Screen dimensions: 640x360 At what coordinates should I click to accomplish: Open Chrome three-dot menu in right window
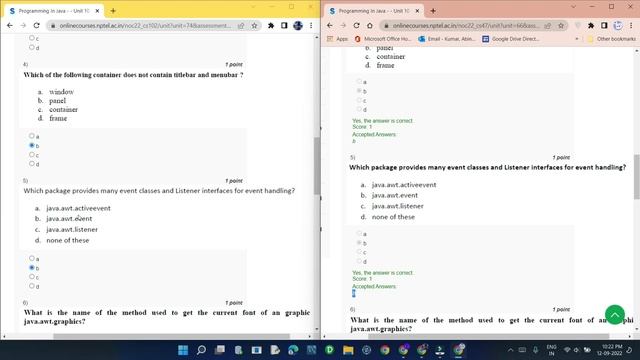pos(631,25)
